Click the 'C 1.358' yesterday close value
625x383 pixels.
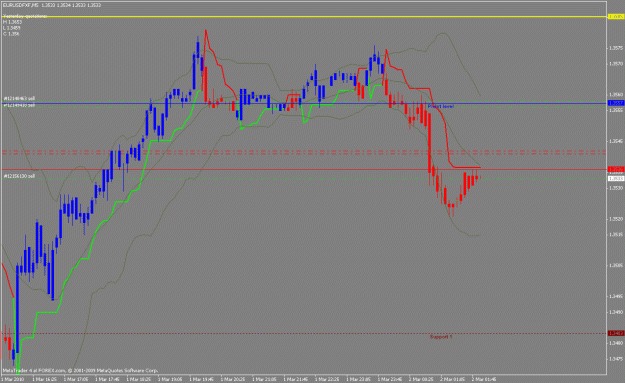[11, 34]
